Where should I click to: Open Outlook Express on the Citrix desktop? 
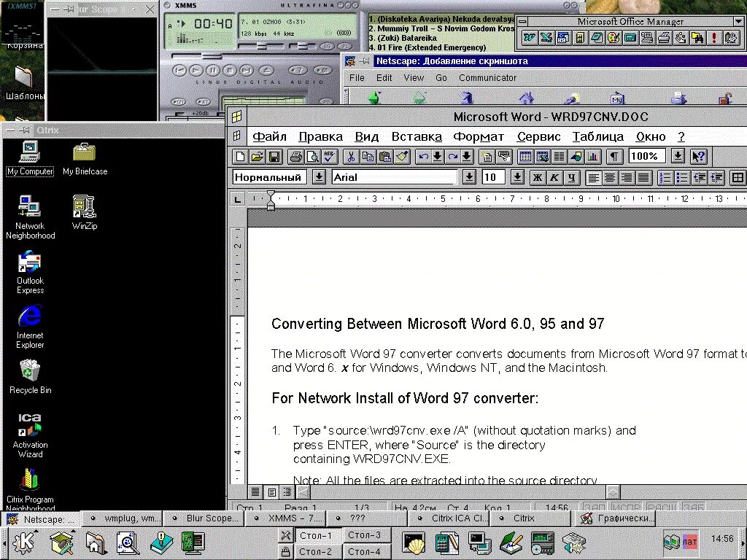30,273
